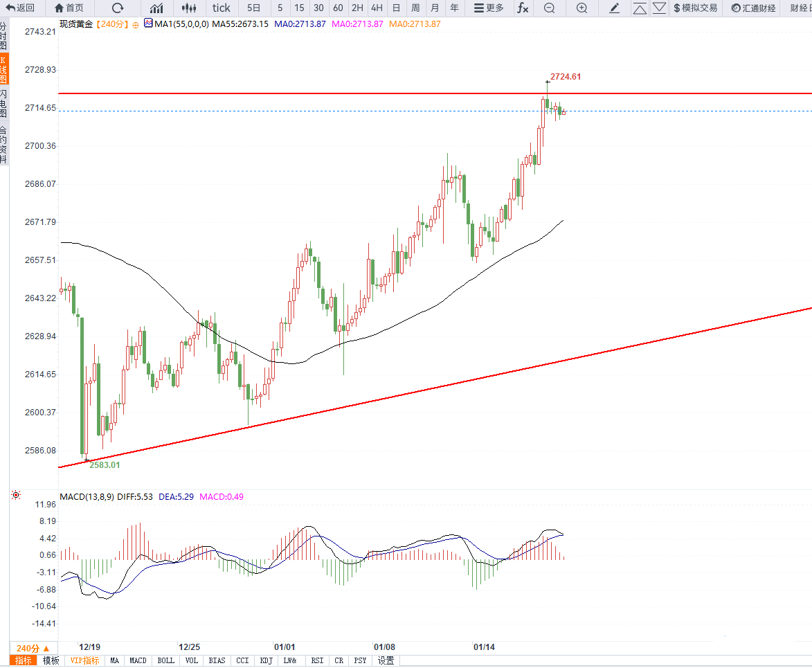Viewport: 812px width, 668px height.
Task: Click the downward triangle toolbar icon
Action: click(659, 8)
